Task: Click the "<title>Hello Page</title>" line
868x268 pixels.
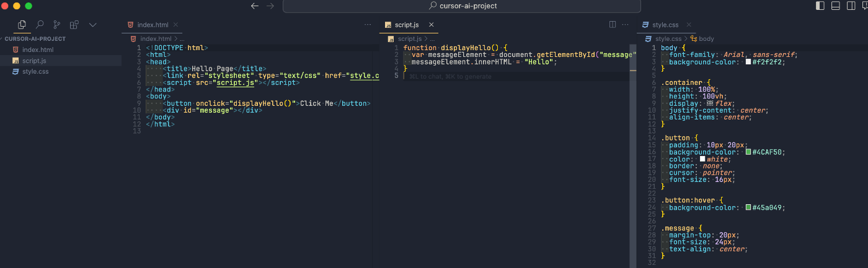Action: [x=215, y=69]
